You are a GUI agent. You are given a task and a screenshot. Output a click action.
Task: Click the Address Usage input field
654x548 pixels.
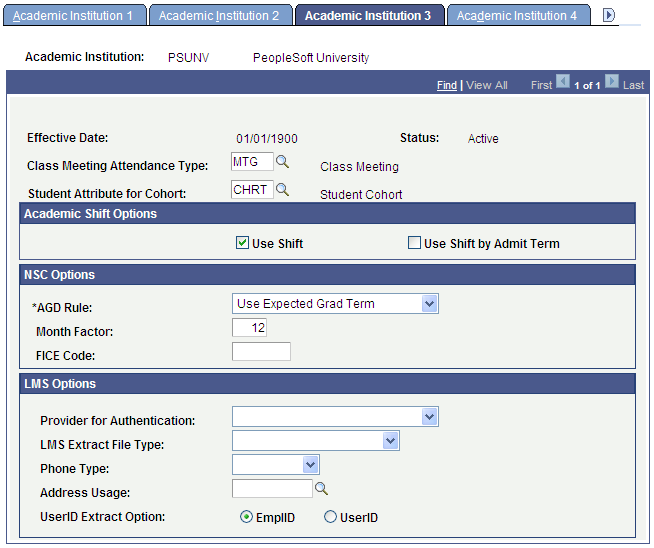pyautogui.click(x=272, y=488)
